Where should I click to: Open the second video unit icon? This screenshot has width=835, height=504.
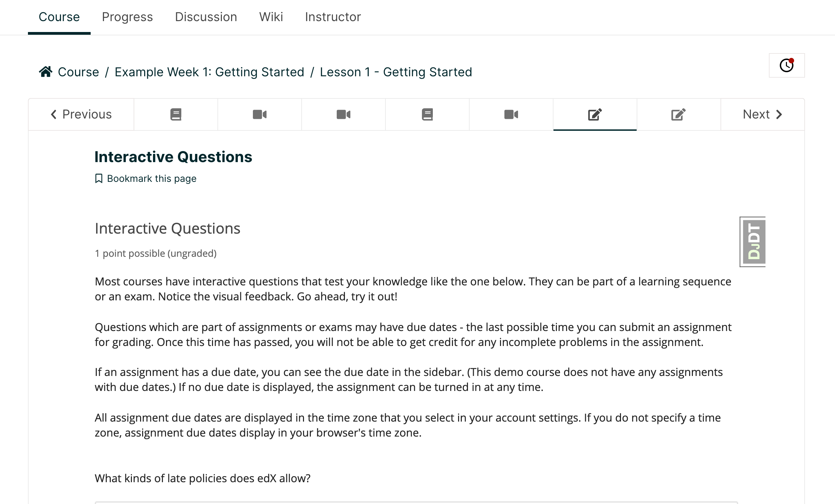(344, 114)
